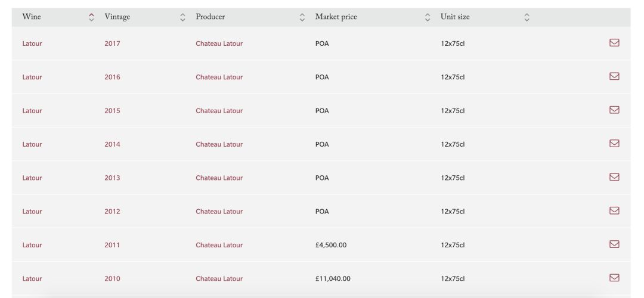The height and width of the screenshot is (298, 644).
Task: Click the Market price column header
Action: pos(336,17)
